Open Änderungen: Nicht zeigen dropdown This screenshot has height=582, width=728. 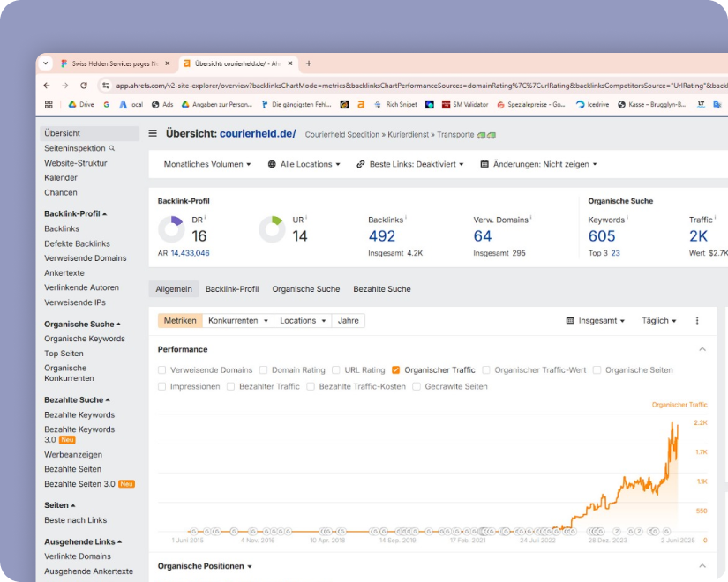pyautogui.click(x=538, y=164)
